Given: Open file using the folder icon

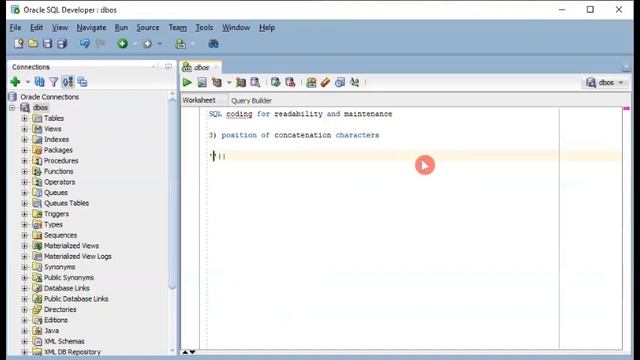Looking at the screenshot, I should pyautogui.click(x=33, y=44).
